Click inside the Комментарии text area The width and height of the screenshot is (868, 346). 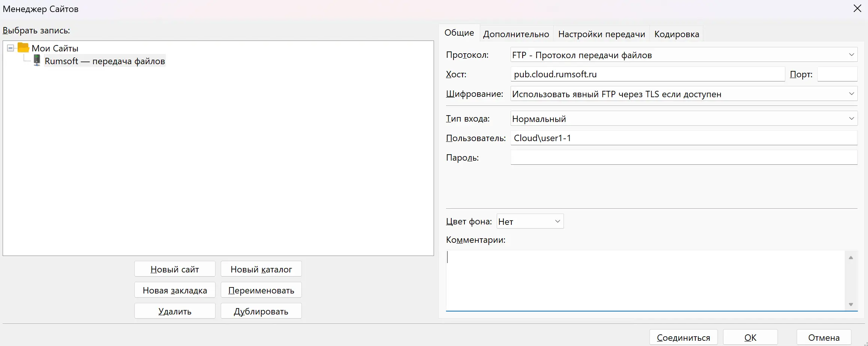(645, 280)
